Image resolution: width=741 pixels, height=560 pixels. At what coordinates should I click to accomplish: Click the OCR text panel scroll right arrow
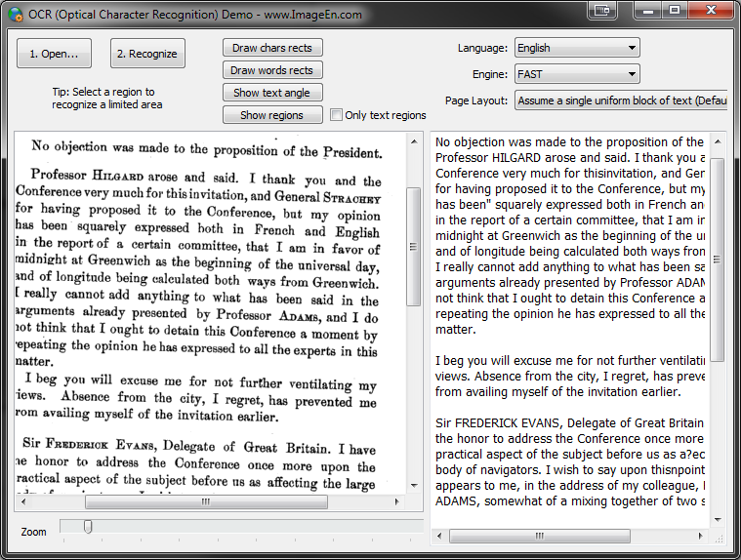click(x=701, y=536)
